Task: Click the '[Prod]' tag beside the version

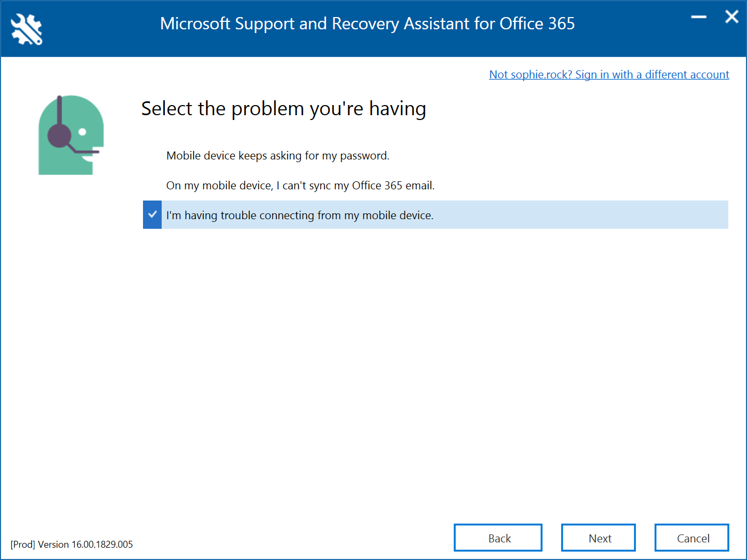Action: coord(22,545)
